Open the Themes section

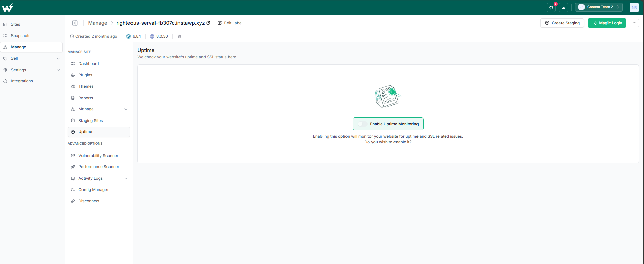(x=99, y=86)
